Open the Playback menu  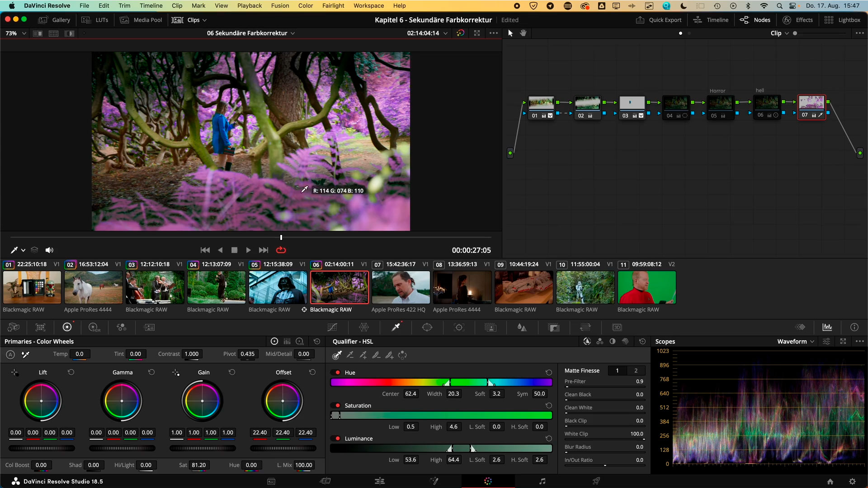(x=250, y=6)
